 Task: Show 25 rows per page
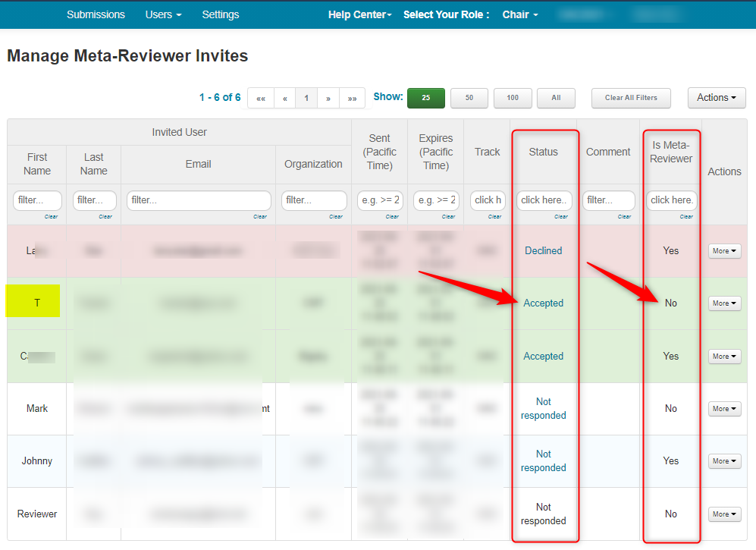pos(425,98)
